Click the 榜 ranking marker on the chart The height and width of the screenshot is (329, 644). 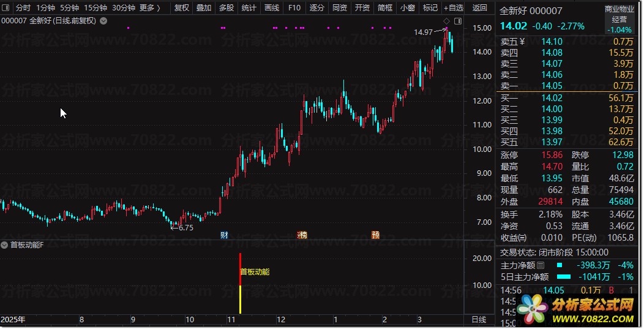tap(302, 235)
